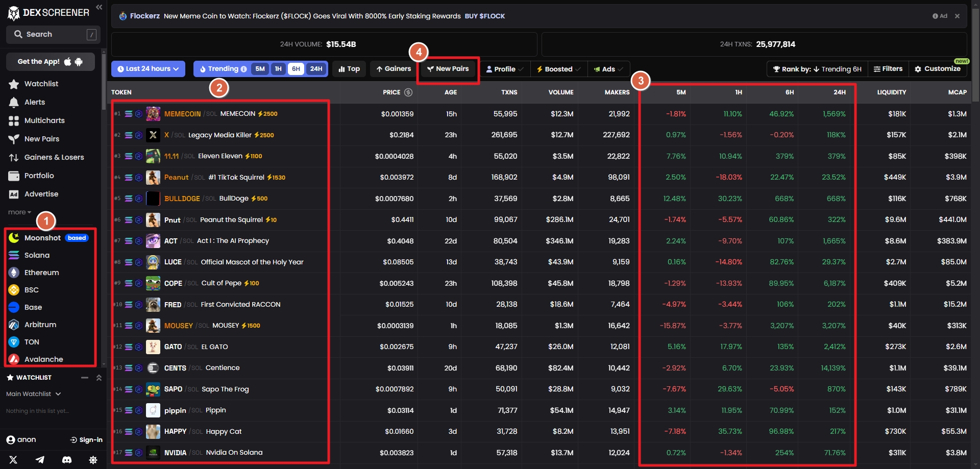Select BSC chain icon
Screen dimensions: 980x469
coord(14,290)
